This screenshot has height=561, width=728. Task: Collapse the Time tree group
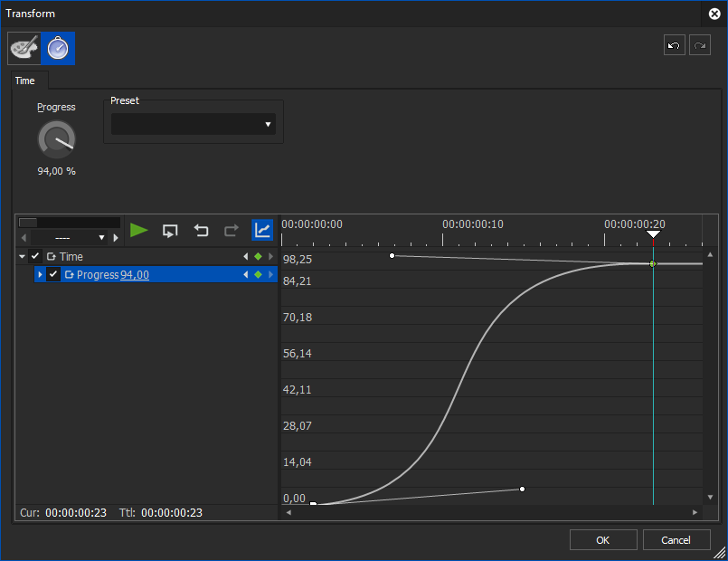[22, 256]
